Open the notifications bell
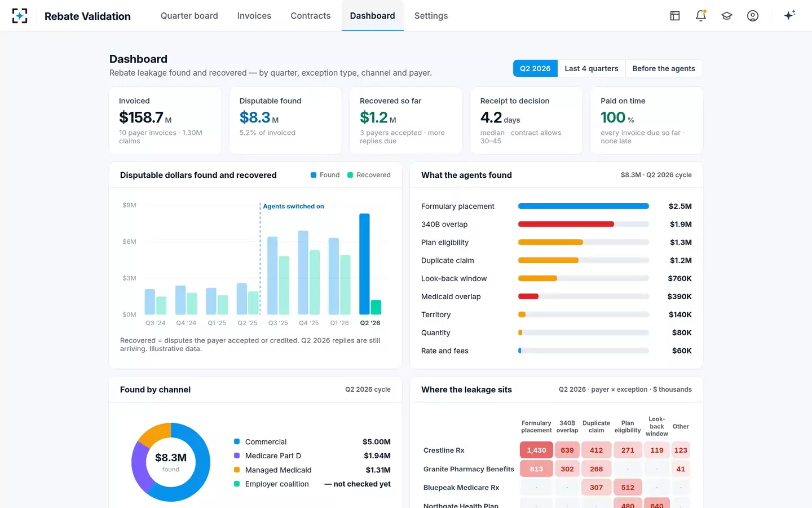Viewport: 812px width, 508px height. coord(701,16)
